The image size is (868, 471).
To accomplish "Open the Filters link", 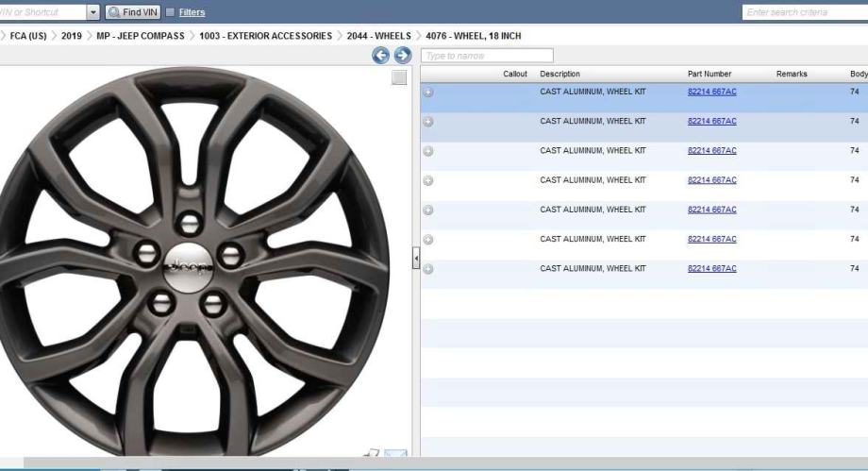I will pos(192,12).
